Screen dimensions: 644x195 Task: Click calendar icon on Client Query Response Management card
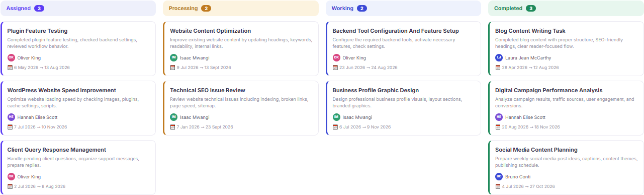(10, 186)
